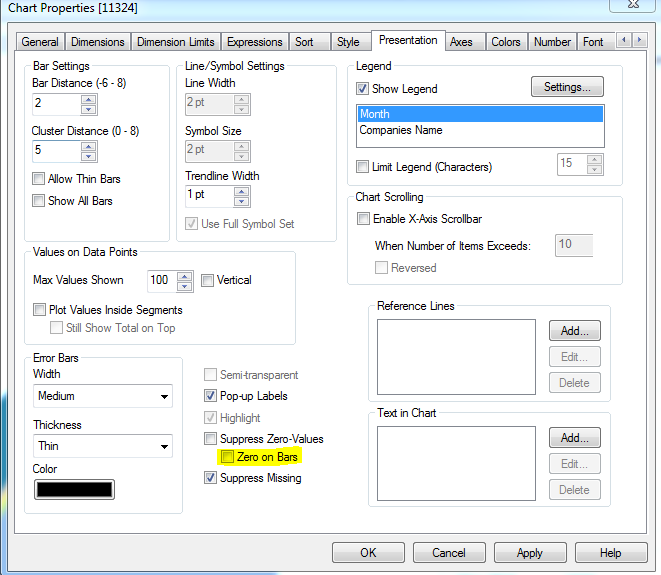Screen dimensions: 661x575
Task: Enable Limit Legend (Characters) checkbox
Action: pyautogui.click(x=362, y=167)
